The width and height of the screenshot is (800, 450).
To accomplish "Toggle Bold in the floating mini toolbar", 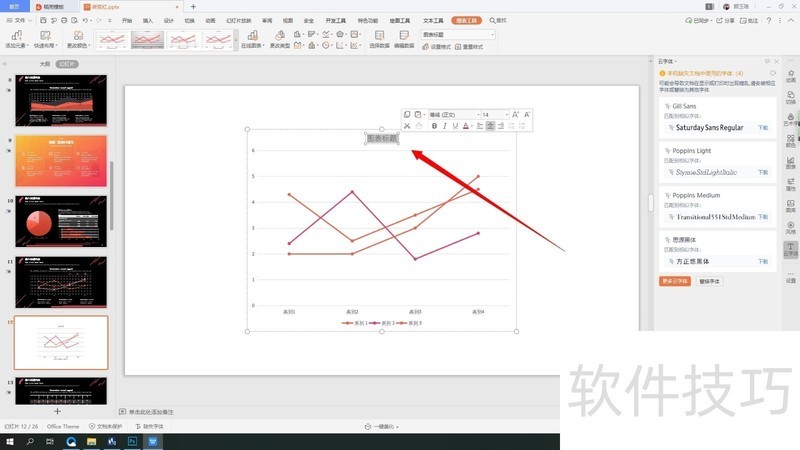I will tap(434, 126).
